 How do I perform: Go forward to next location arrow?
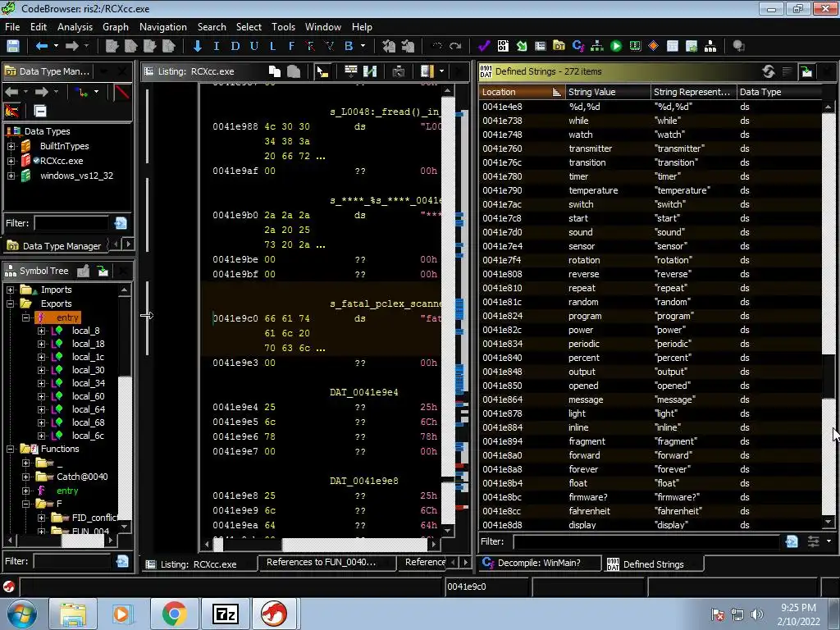72,46
